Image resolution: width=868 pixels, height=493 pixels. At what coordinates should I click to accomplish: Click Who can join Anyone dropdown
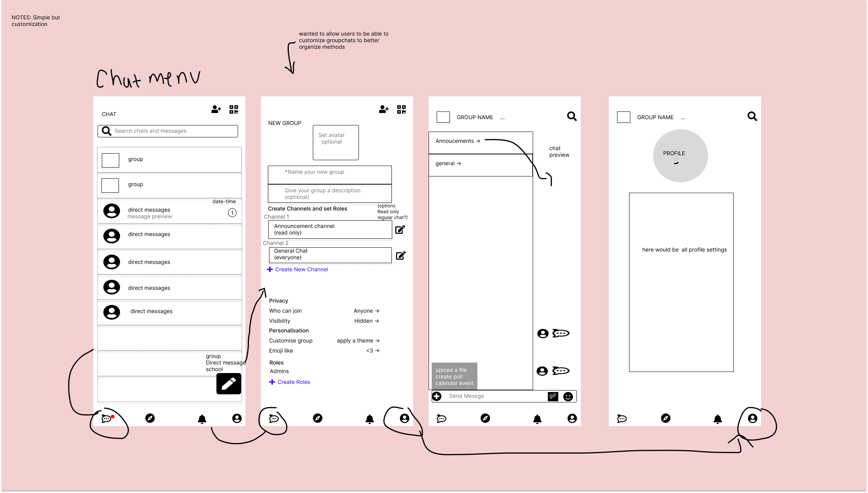[366, 311]
